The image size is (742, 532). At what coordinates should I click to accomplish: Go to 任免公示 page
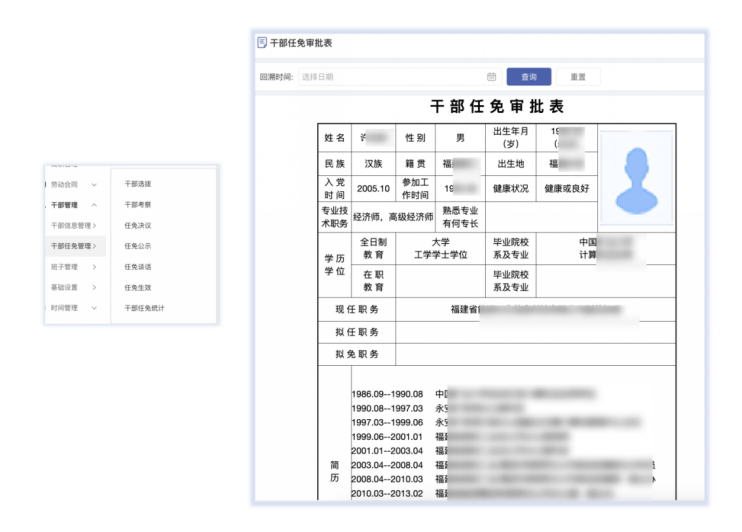[x=137, y=246]
